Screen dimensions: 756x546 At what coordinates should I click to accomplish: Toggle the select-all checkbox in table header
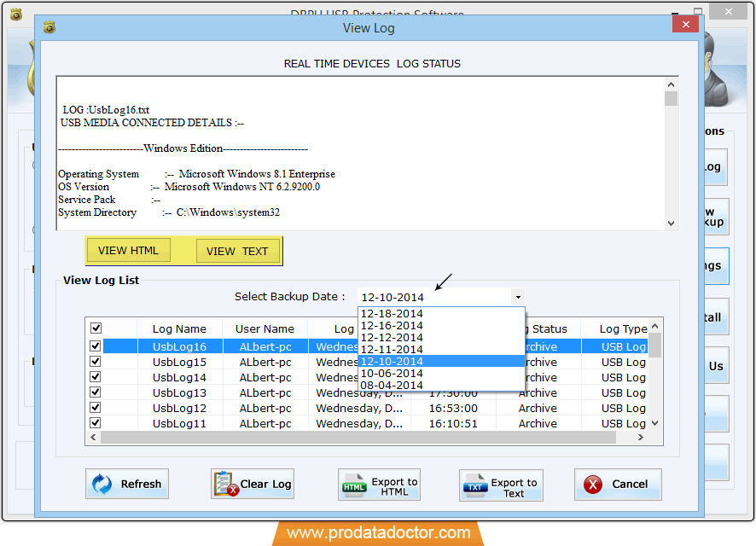pos(96,328)
